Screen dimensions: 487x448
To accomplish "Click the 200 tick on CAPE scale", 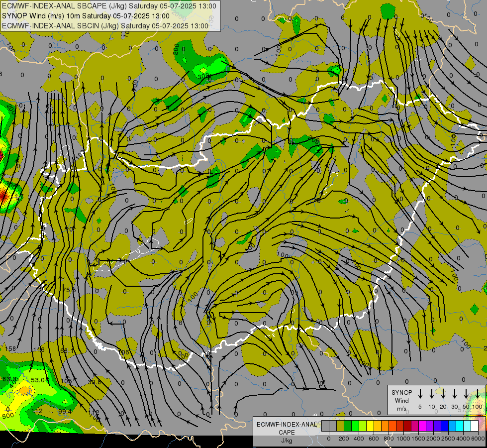I will pyautogui.click(x=344, y=439).
